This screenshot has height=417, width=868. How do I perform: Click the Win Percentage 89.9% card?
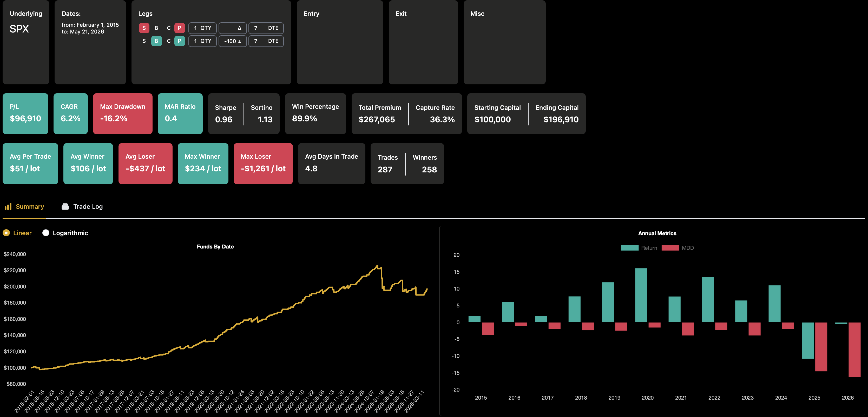316,114
